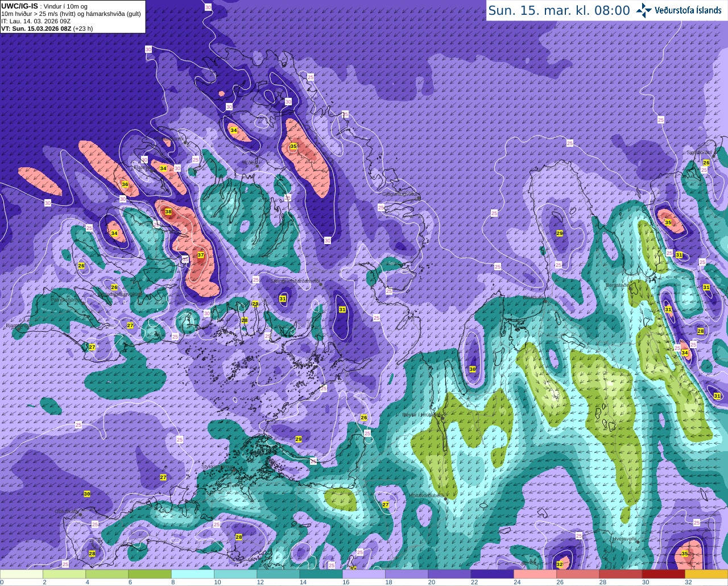Click the Siglufjörður station label

tap(700, 152)
